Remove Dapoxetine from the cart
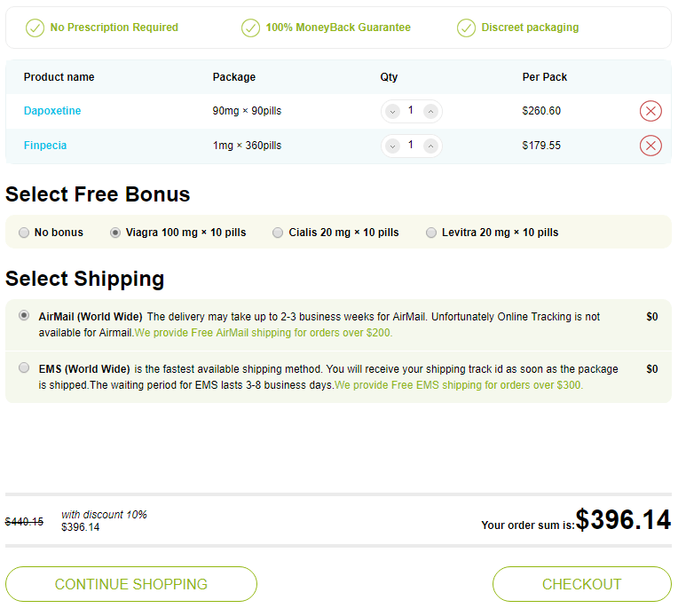 point(650,111)
